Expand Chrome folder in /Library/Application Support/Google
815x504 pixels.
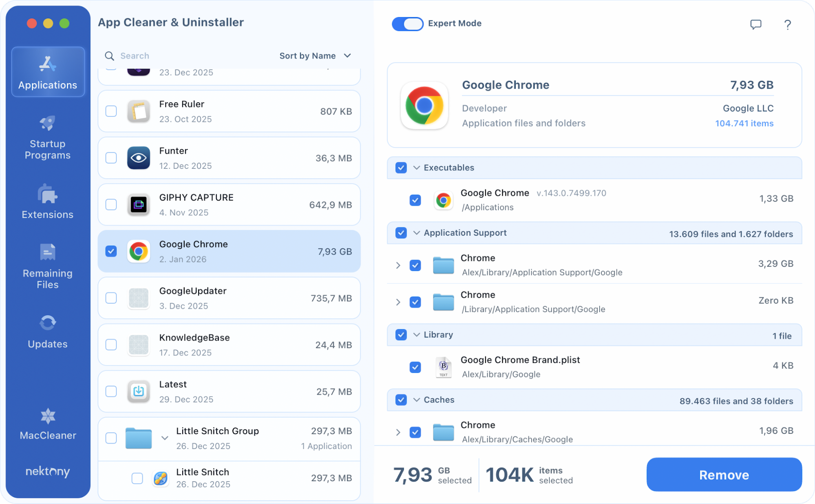tap(398, 302)
